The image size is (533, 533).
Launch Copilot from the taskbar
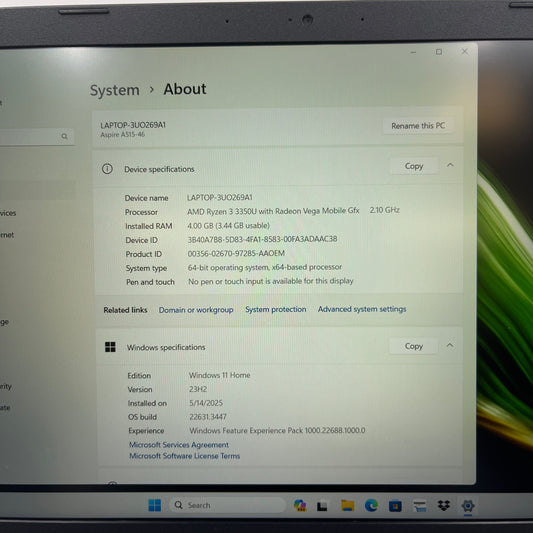point(300,505)
